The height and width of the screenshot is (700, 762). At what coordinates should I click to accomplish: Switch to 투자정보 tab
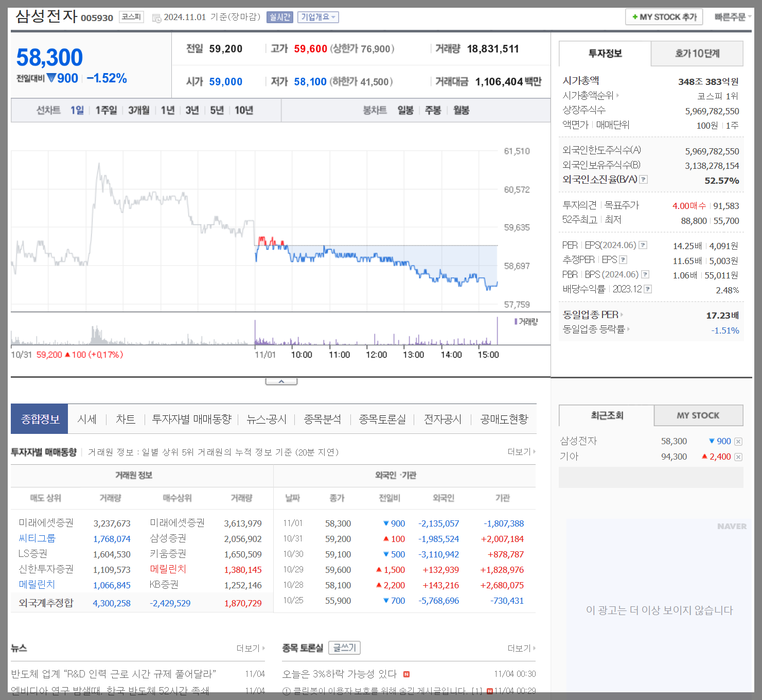coord(605,54)
